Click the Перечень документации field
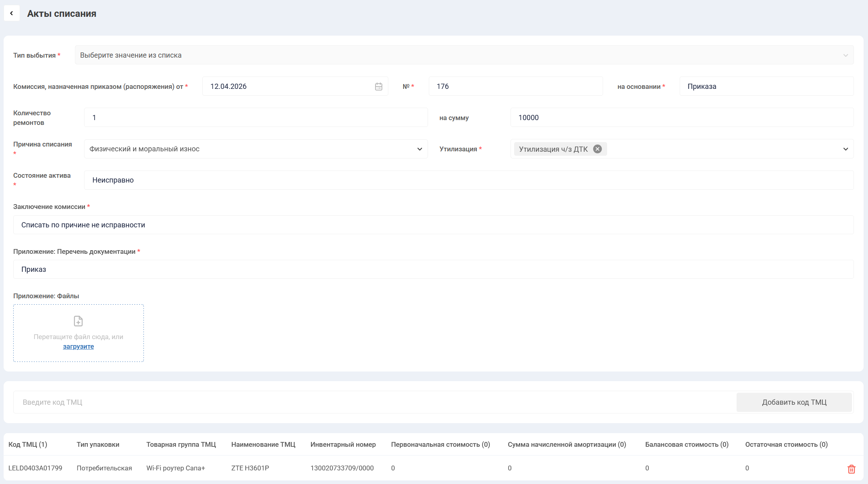The image size is (868, 484). point(433,269)
